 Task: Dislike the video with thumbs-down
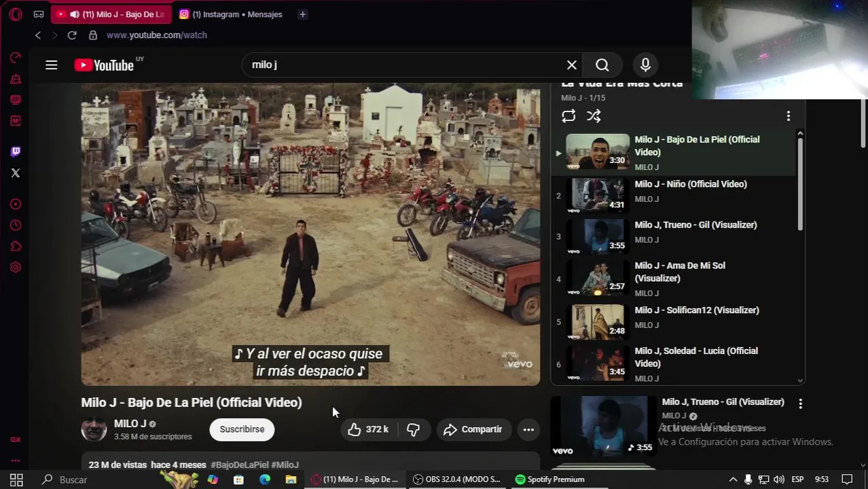pos(413,429)
